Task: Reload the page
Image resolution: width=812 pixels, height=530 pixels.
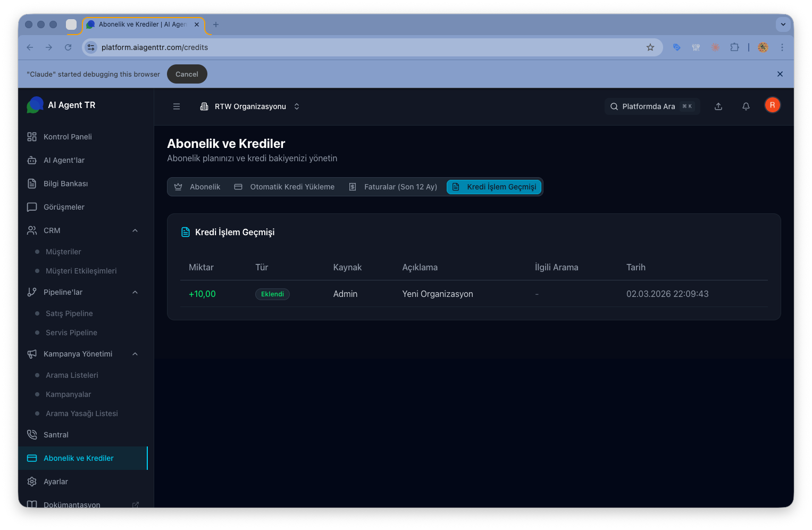Action: 68,47
